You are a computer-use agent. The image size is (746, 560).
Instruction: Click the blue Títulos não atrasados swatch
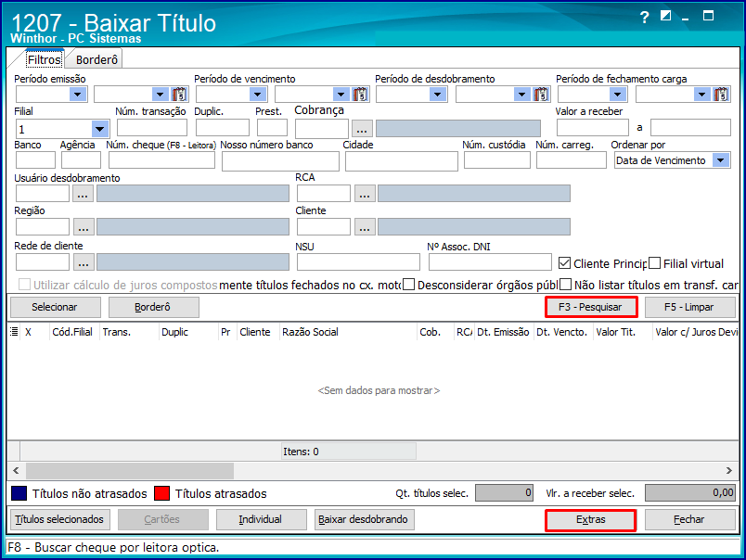pyautogui.click(x=19, y=493)
